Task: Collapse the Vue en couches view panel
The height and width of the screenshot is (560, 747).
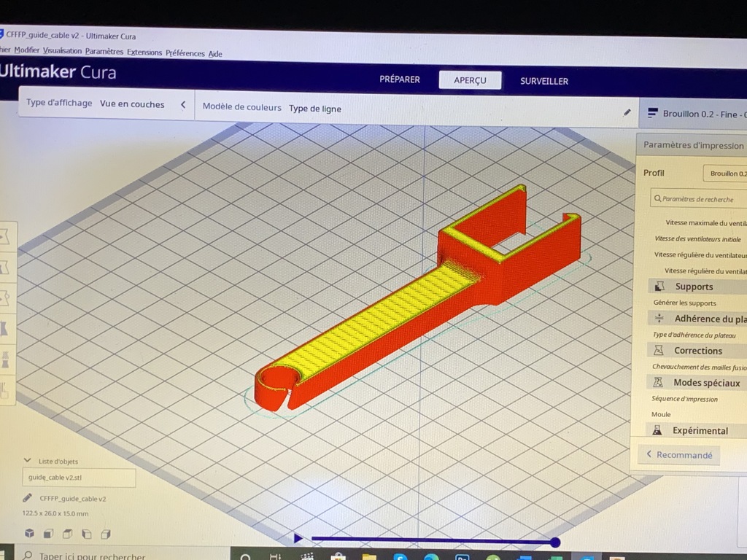Action: 183,104
